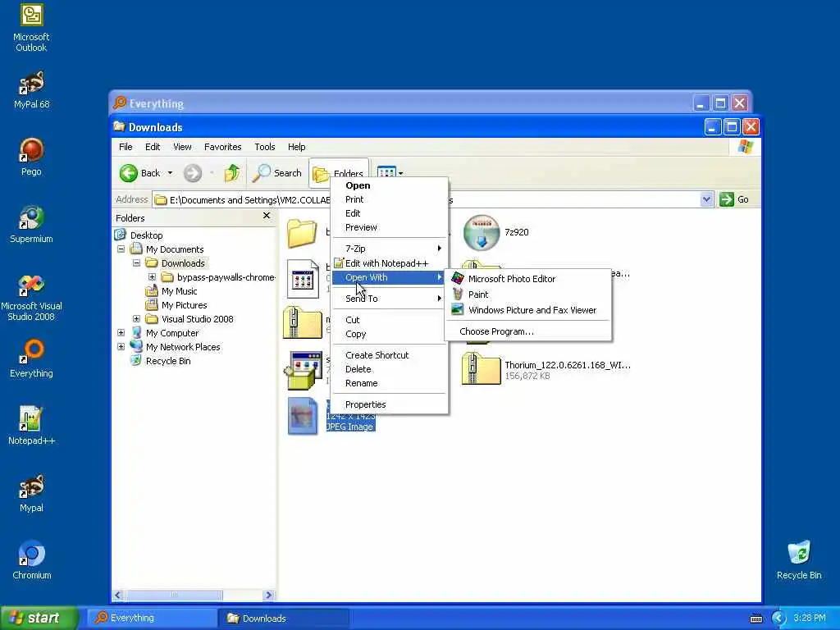The image size is (840, 630).
Task: Open the Tools menu
Action: [265, 147]
